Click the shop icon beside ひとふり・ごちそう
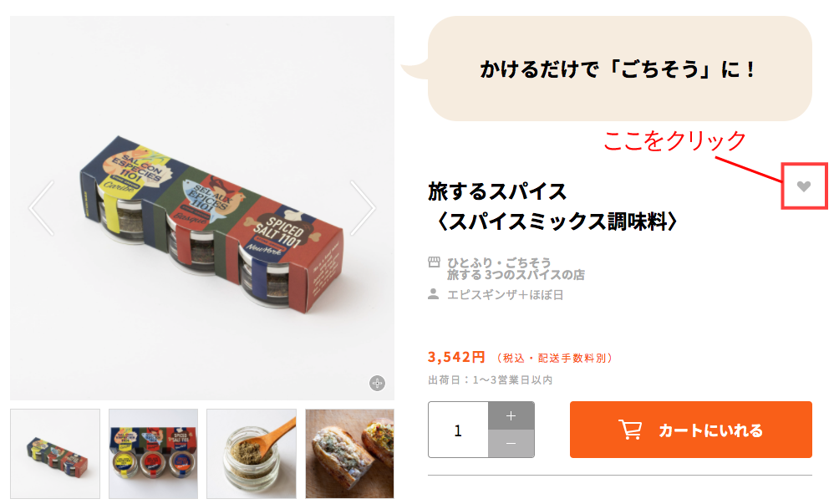The image size is (834, 504). pyautogui.click(x=434, y=262)
